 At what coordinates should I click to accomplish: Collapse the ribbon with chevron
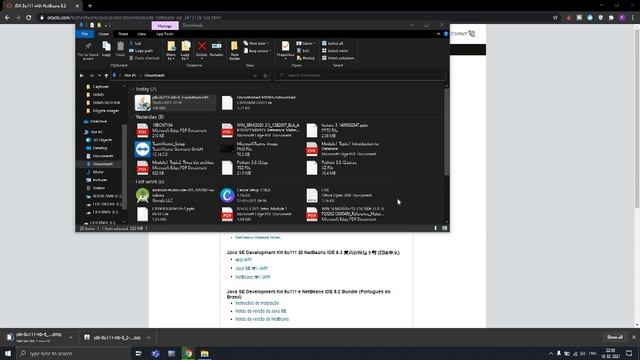(439, 34)
